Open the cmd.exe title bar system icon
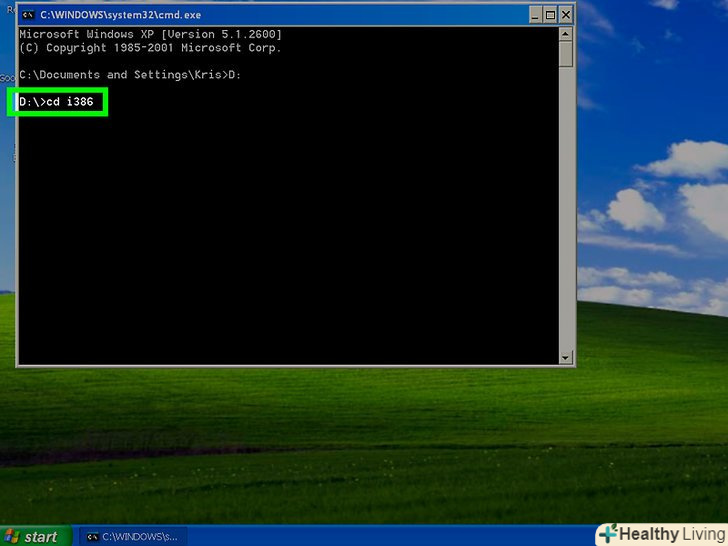The image size is (728, 546). (x=28, y=15)
